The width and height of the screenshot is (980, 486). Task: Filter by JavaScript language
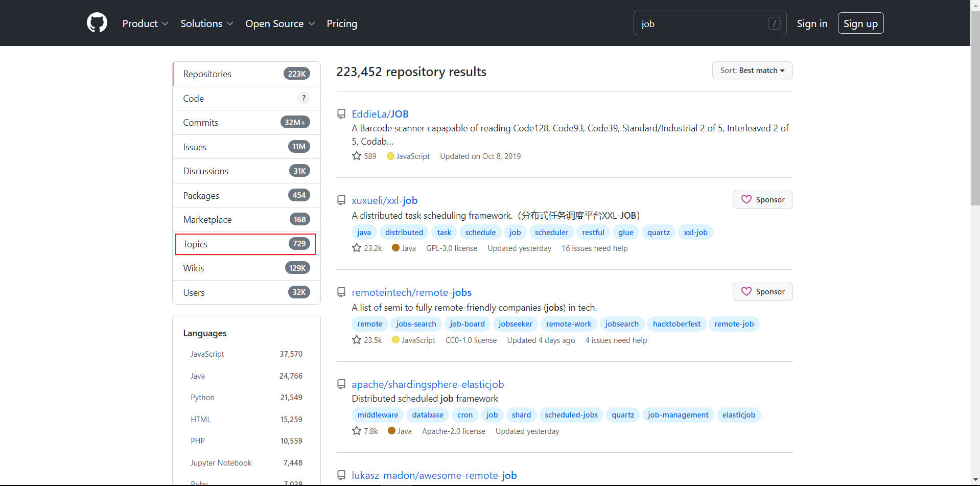coord(246,354)
